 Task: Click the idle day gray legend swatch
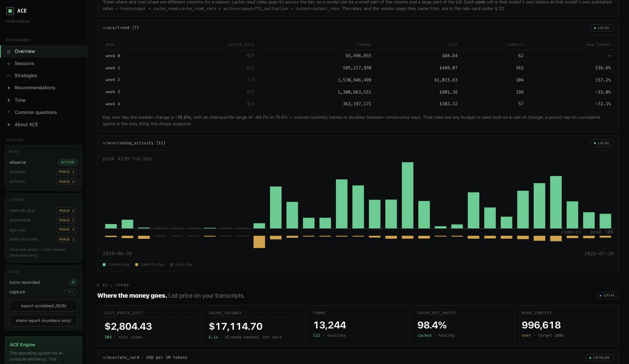point(172,265)
